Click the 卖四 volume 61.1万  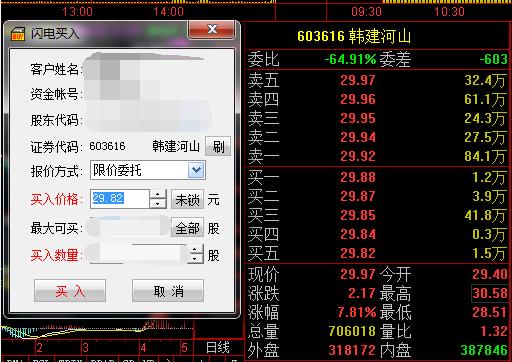tap(485, 99)
